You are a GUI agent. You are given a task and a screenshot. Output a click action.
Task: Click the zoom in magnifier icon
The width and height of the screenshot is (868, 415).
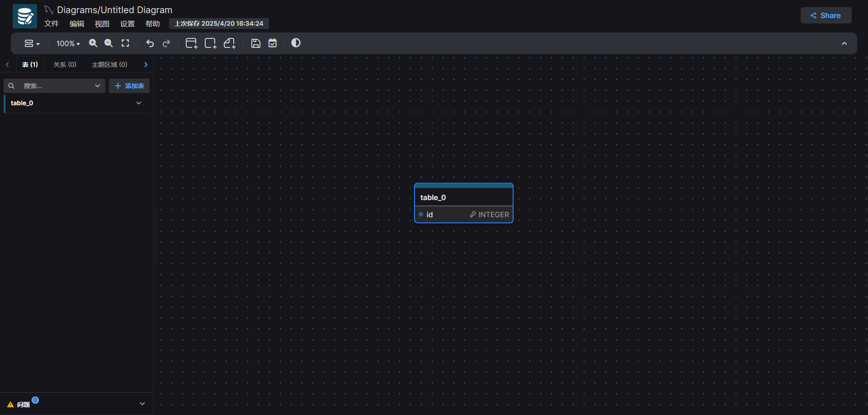[x=93, y=43]
